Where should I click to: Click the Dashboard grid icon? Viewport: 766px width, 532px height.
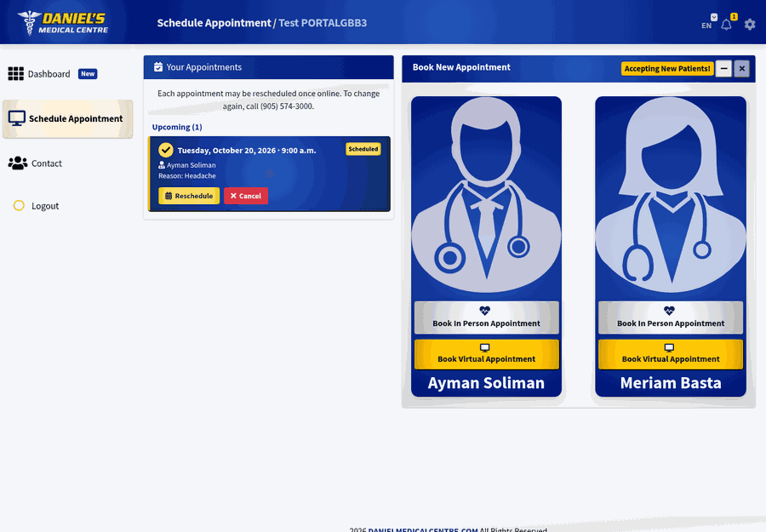pos(15,74)
